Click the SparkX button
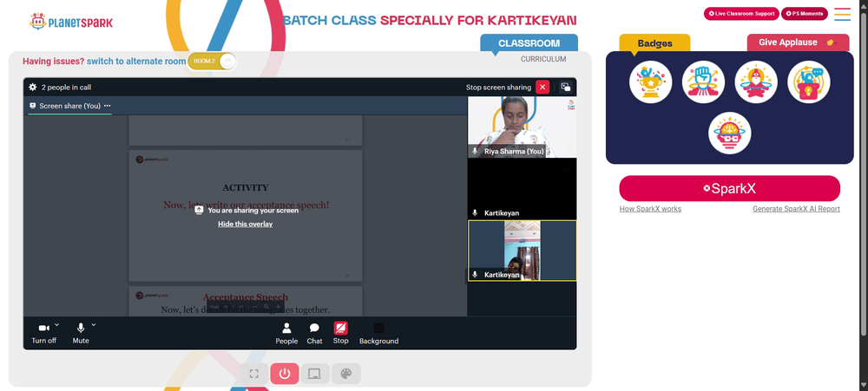This screenshot has height=391, width=868. click(x=730, y=189)
